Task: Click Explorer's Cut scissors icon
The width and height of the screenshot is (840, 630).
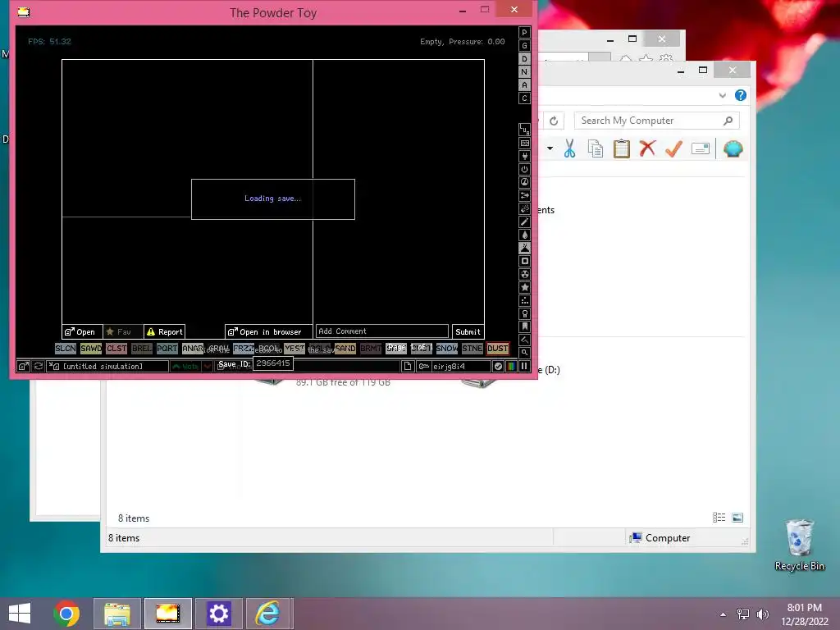Action: (x=569, y=148)
